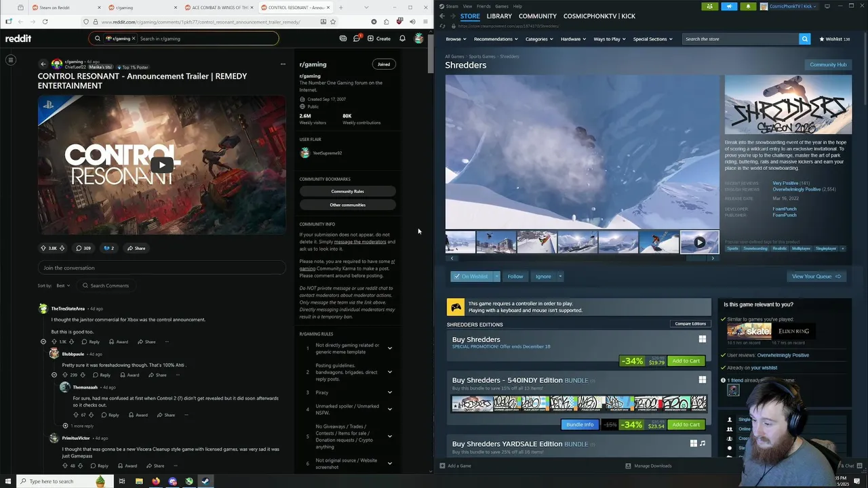Open Bundle Info for 540INDY Edition
This screenshot has height=488, width=868.
[x=580, y=424]
